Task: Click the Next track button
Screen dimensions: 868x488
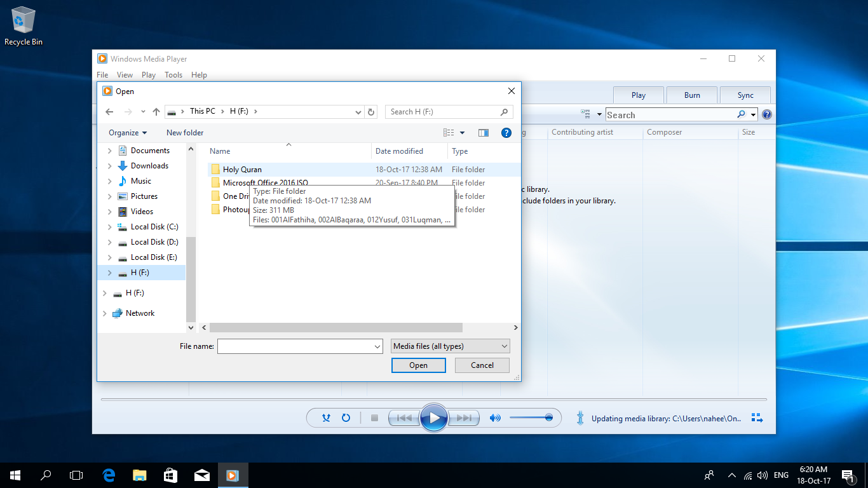Action: tap(464, 418)
